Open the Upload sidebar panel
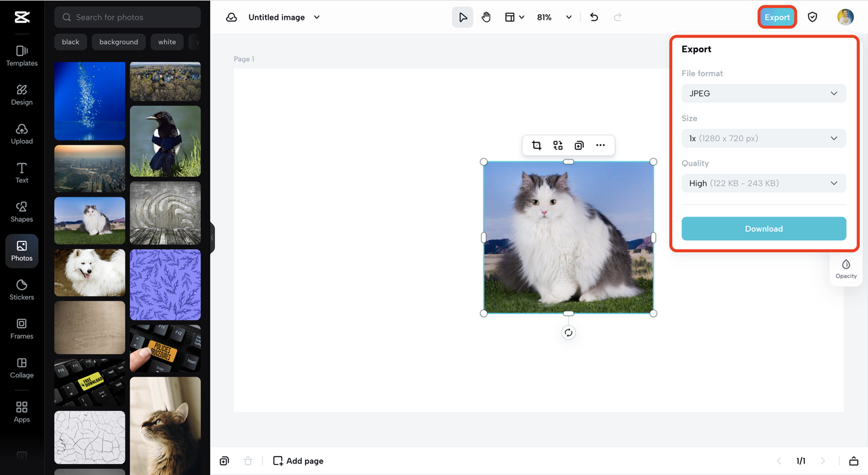Image resolution: width=868 pixels, height=475 pixels. [x=22, y=133]
